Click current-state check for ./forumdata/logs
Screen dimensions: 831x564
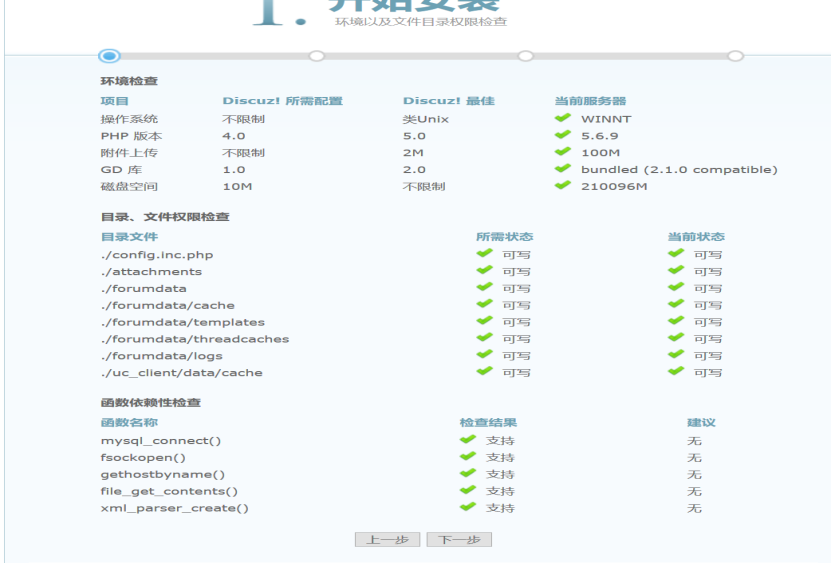(x=676, y=355)
